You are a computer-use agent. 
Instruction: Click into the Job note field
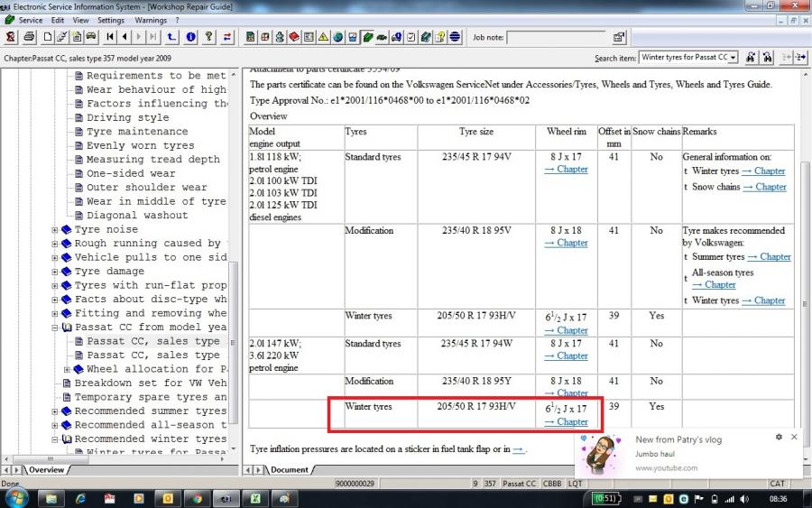click(x=556, y=38)
